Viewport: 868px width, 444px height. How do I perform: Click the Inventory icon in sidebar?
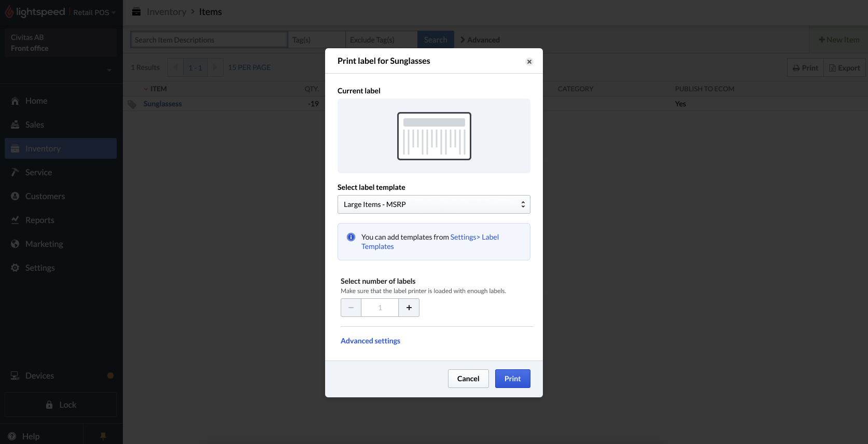tap(15, 148)
